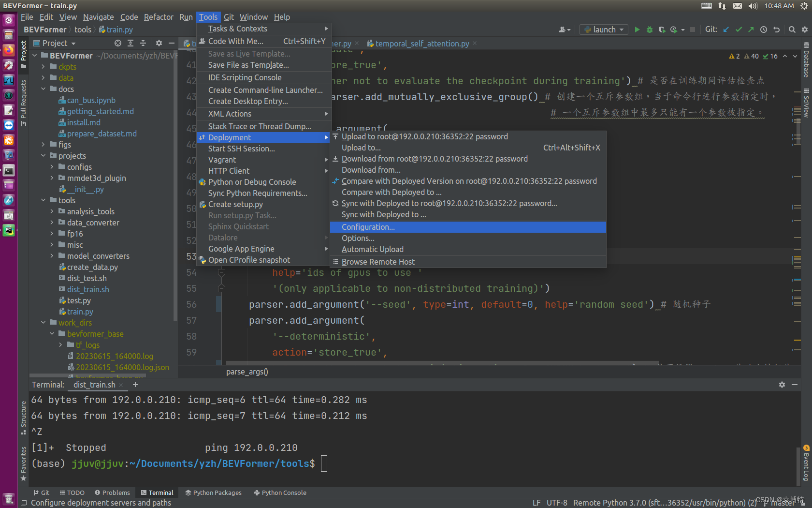This screenshot has height=508, width=812.
Task: Toggle Automatic Upload in Deployment submenu
Action: click(x=372, y=249)
